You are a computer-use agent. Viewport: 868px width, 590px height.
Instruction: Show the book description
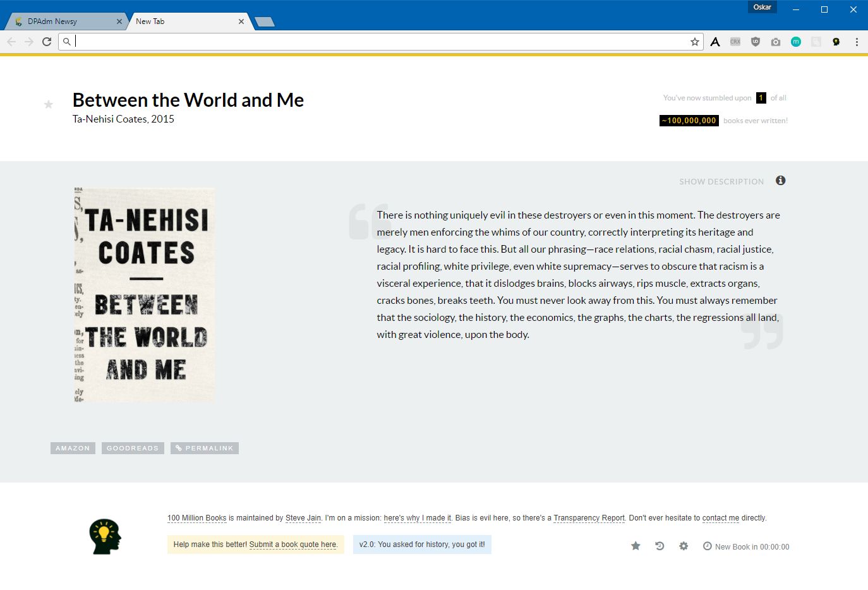pos(721,182)
